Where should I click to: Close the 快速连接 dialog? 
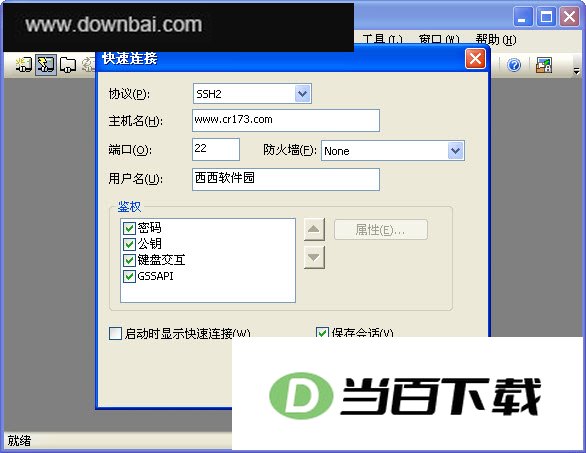point(475,59)
